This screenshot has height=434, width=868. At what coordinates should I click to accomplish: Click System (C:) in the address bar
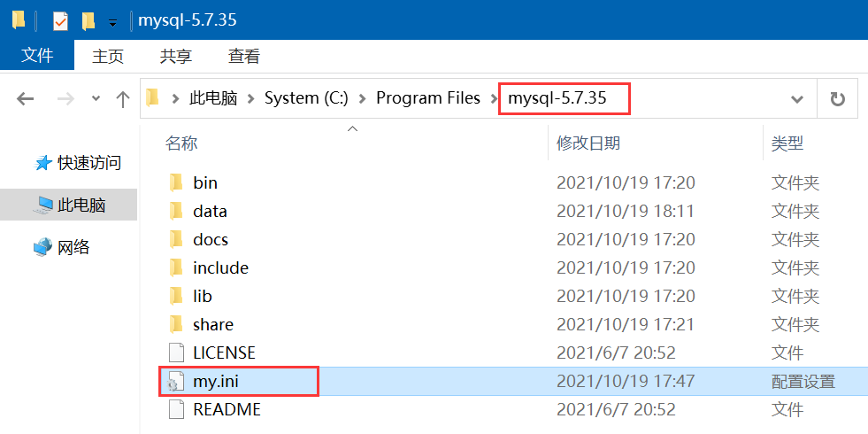[x=306, y=98]
